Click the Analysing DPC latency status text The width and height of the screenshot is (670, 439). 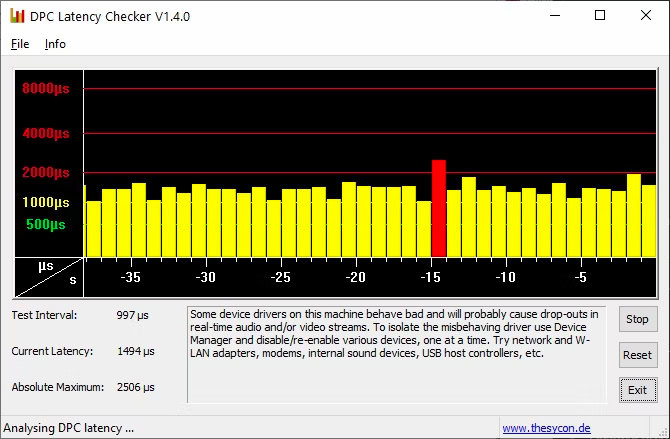(68, 428)
